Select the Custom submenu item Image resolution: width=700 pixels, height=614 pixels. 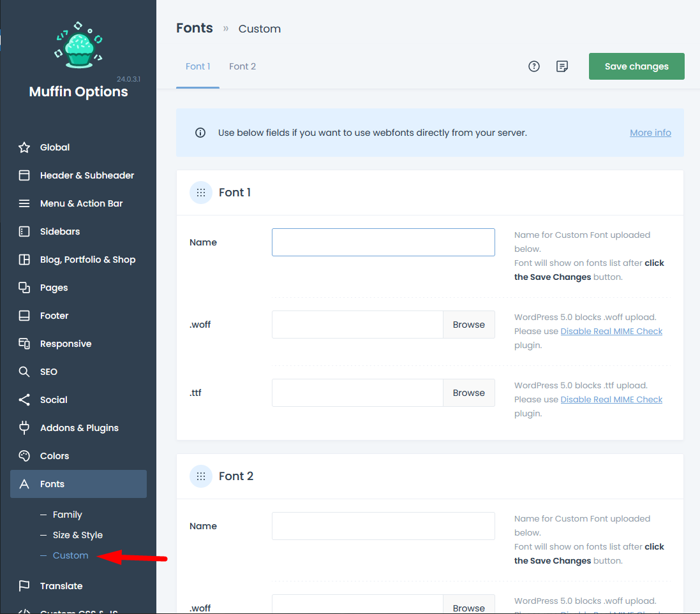coord(71,555)
